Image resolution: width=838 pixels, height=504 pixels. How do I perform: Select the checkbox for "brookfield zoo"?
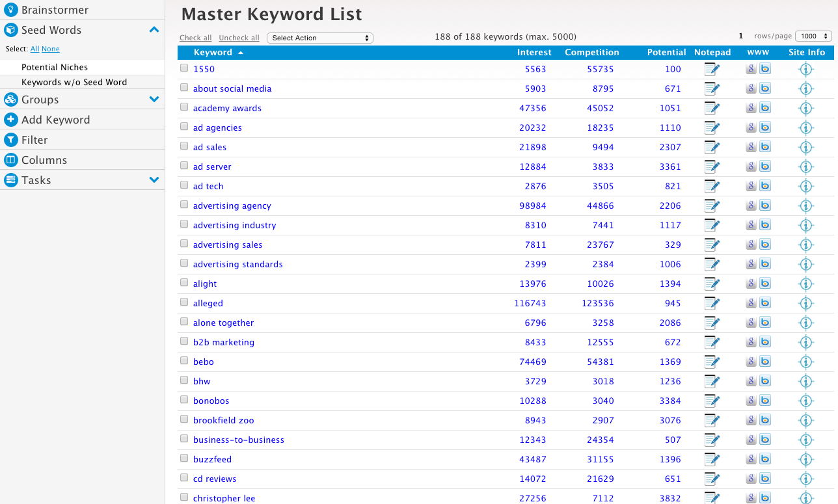point(184,419)
